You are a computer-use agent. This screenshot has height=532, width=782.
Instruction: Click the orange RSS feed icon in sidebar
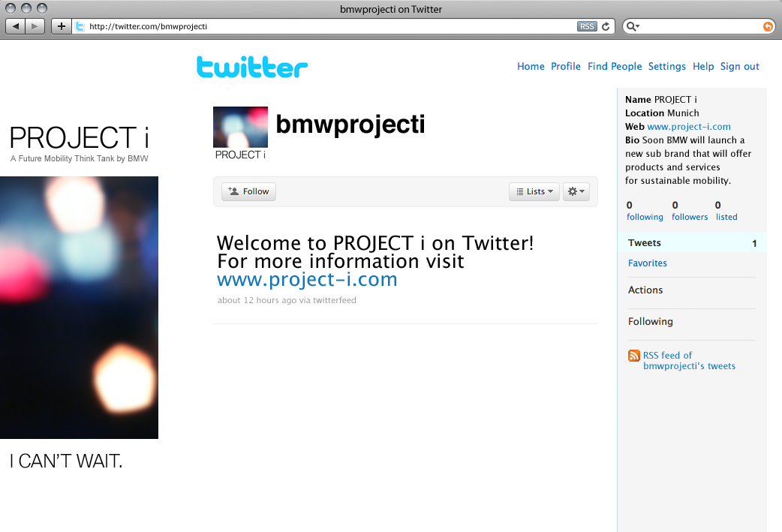pyautogui.click(x=634, y=356)
